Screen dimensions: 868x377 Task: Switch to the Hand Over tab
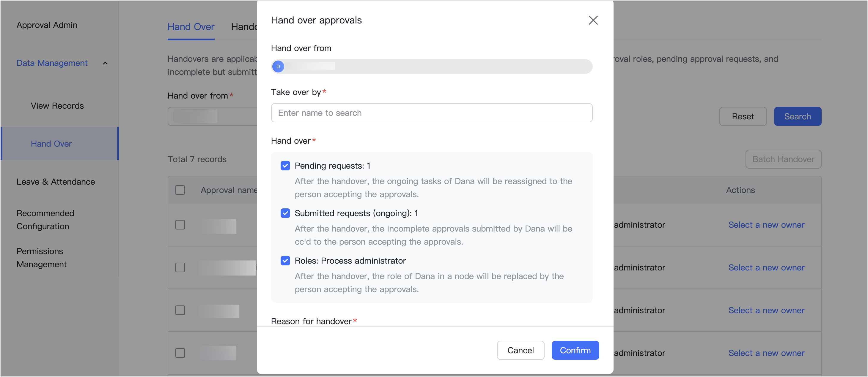click(x=191, y=27)
